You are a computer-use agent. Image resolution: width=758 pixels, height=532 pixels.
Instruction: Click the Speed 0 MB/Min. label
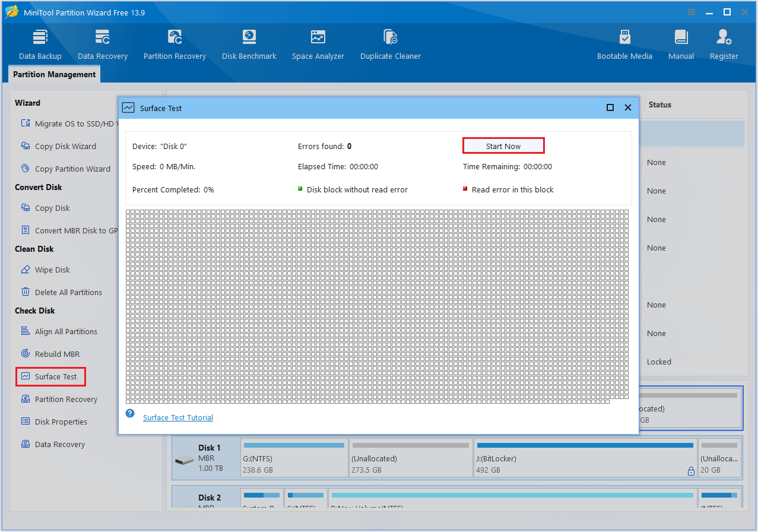[164, 167]
